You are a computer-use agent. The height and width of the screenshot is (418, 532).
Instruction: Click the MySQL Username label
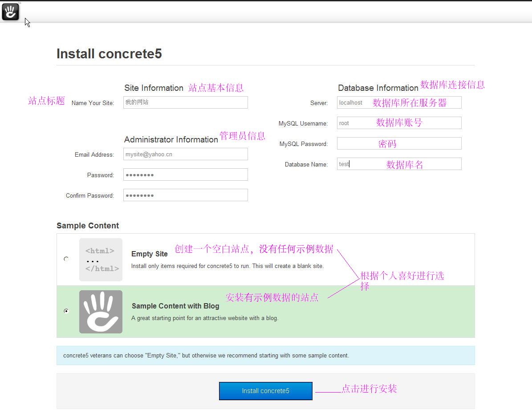(303, 123)
